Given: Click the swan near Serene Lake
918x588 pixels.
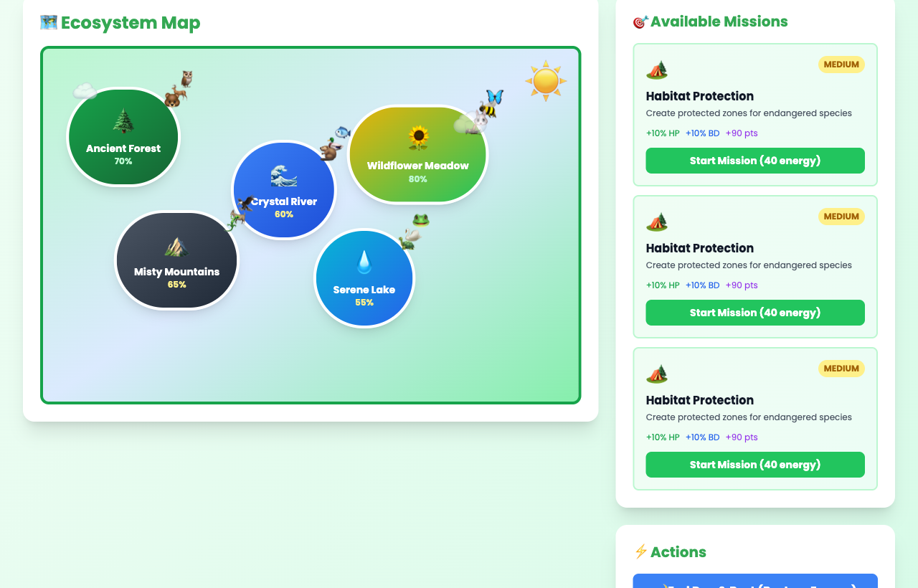Looking at the screenshot, I should click(x=412, y=235).
